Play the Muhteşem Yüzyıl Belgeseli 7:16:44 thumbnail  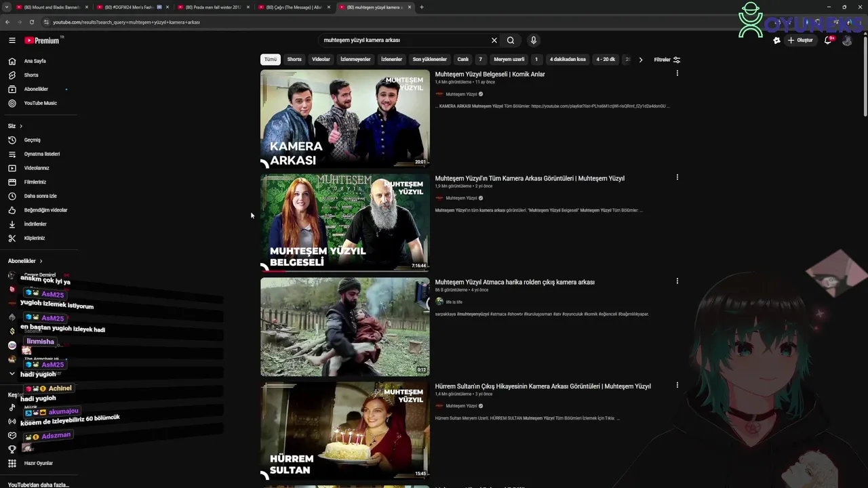point(345,222)
